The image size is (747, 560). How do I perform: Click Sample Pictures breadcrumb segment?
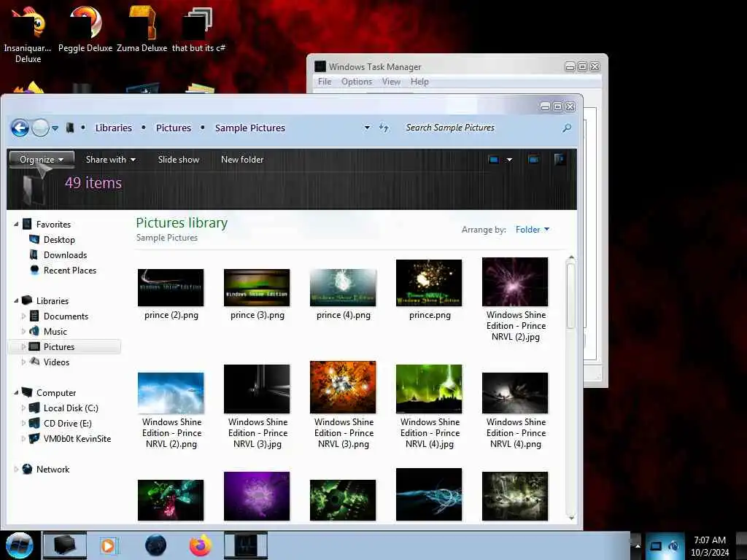pyautogui.click(x=250, y=128)
